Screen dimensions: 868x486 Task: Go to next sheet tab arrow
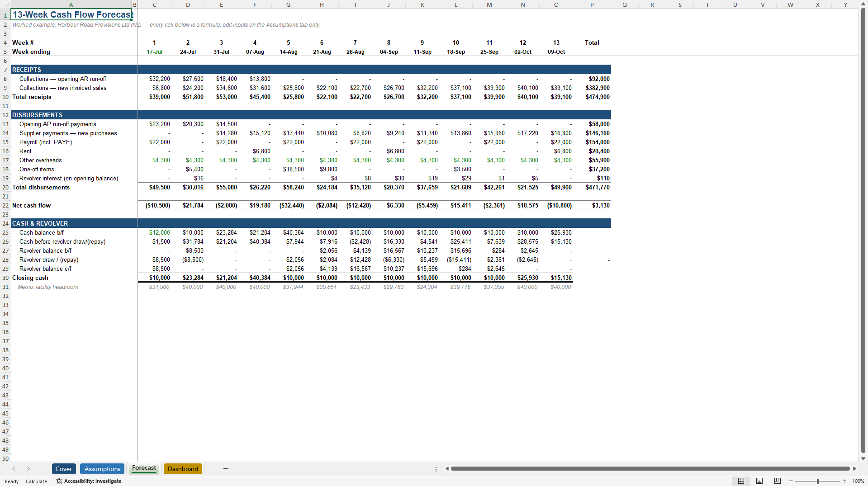pos(28,469)
